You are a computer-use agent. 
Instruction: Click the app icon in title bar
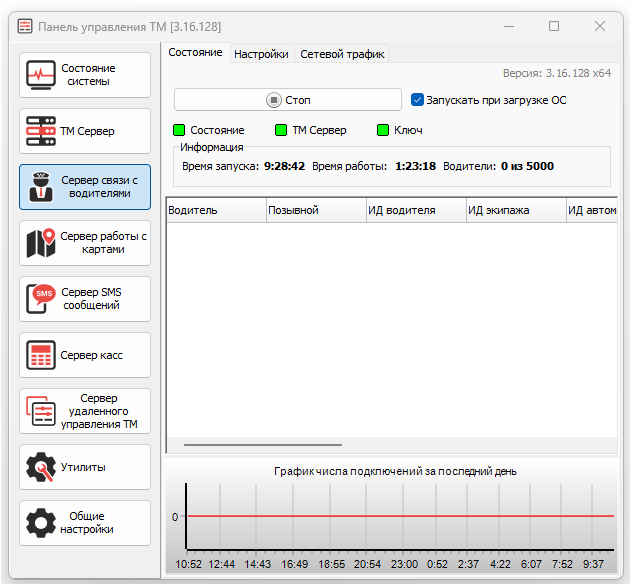(25, 27)
